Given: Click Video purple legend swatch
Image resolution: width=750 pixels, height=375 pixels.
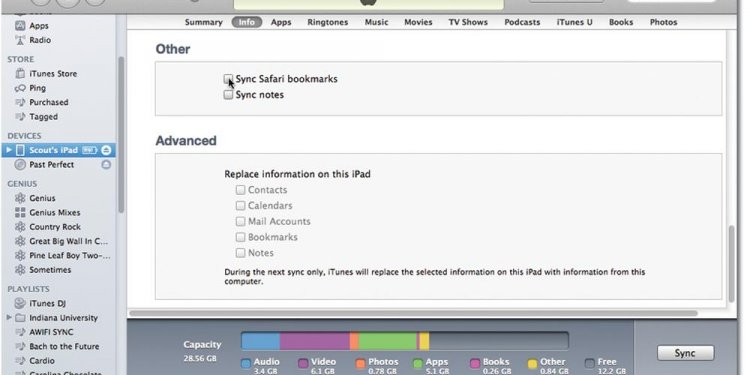Looking at the screenshot, I should point(303,364).
